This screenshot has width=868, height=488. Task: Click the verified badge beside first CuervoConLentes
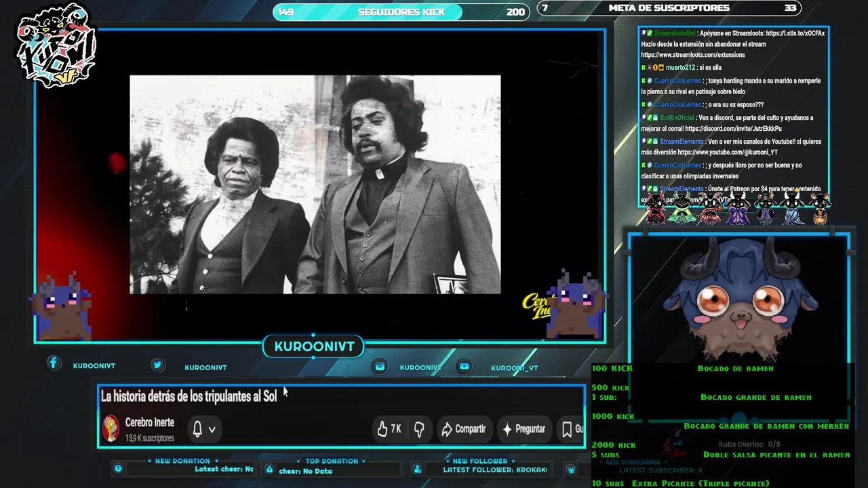point(650,81)
